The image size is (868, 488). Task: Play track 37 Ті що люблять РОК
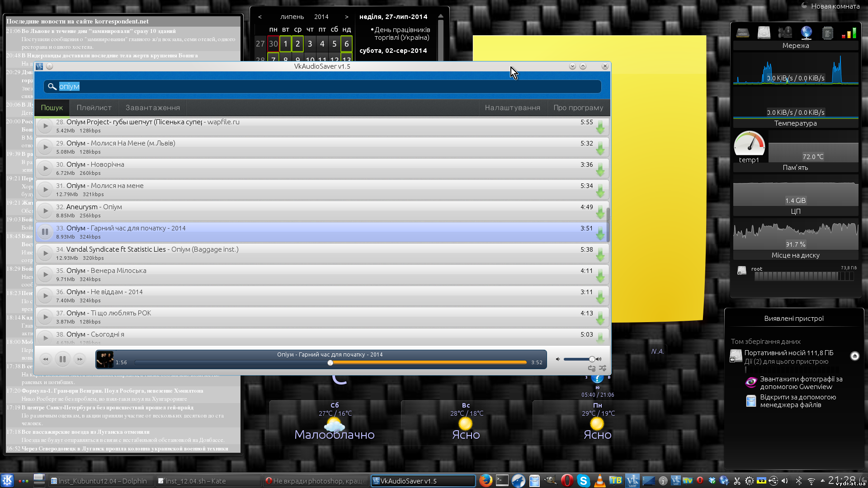click(45, 317)
